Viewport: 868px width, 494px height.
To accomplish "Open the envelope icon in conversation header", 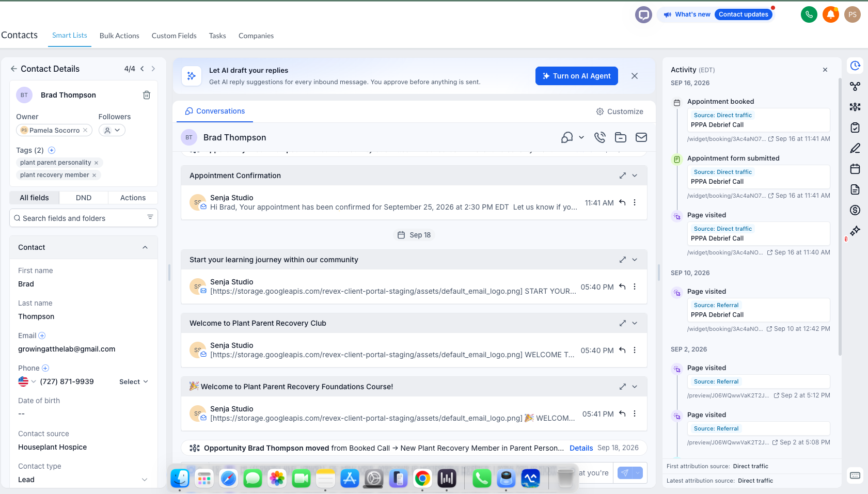I will (x=641, y=137).
